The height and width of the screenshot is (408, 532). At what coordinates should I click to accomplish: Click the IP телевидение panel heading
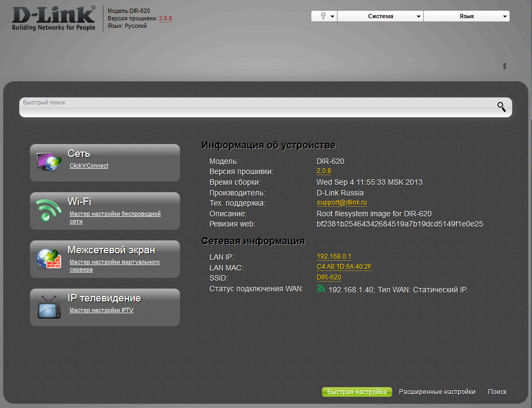(x=104, y=298)
